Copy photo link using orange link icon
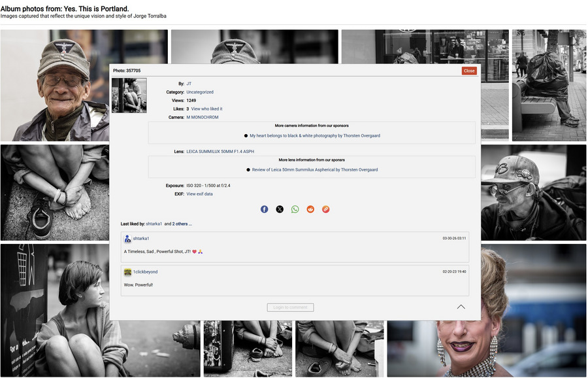Image resolution: width=588 pixels, height=378 pixels. click(325, 209)
